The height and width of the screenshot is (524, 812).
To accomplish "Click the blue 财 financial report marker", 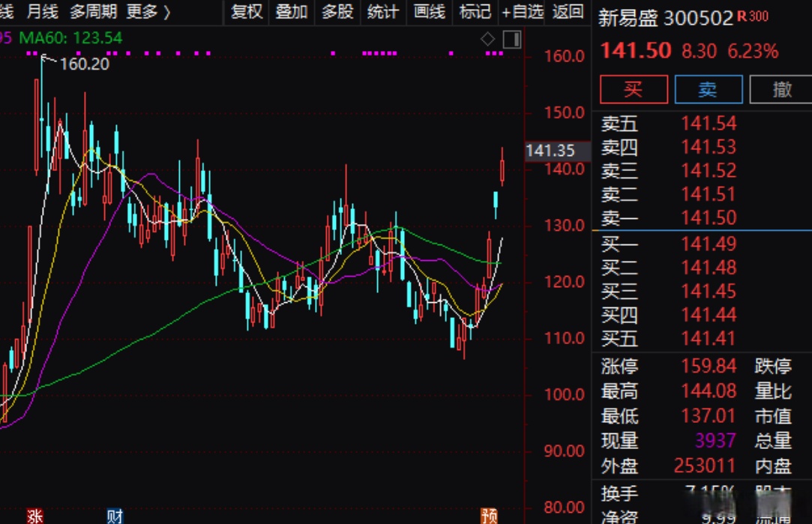I will (x=115, y=516).
